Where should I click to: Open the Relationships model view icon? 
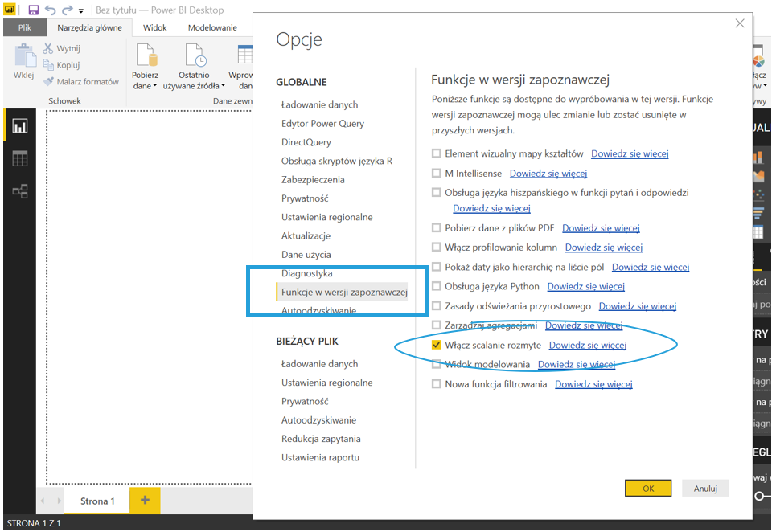tap(19, 191)
